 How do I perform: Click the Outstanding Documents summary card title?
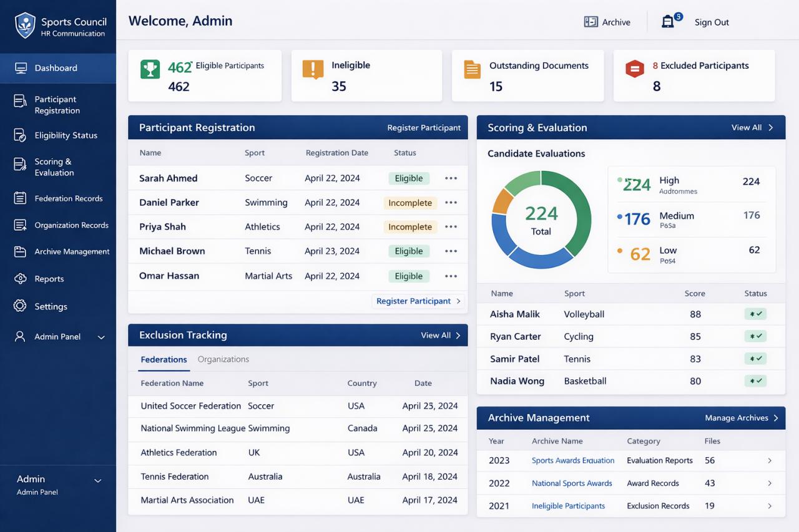[539, 65]
